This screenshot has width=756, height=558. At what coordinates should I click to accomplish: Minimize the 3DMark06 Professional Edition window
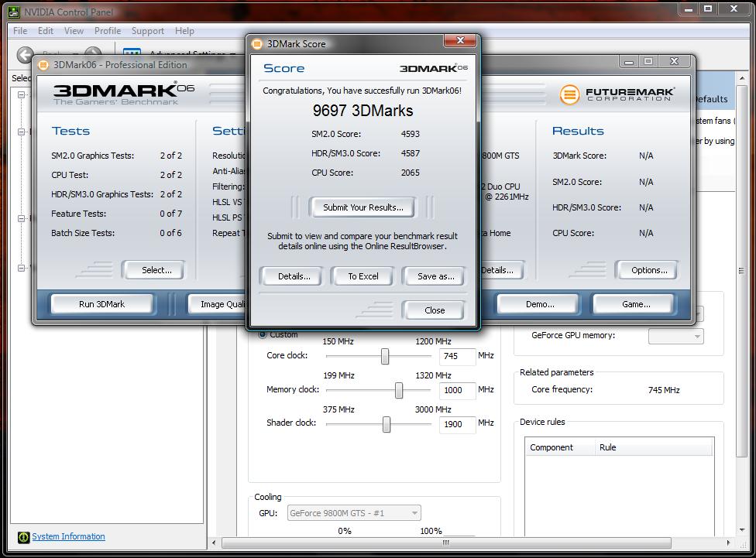pos(629,62)
